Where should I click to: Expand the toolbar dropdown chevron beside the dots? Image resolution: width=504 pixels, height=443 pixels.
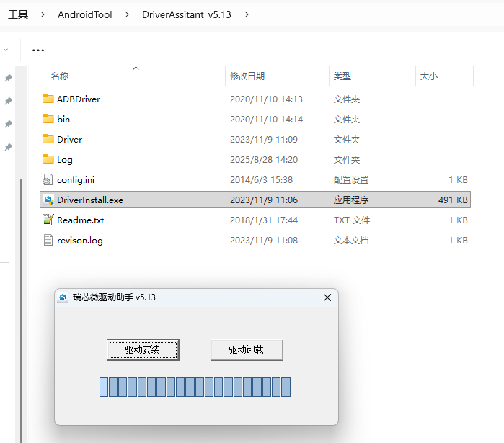6,50
